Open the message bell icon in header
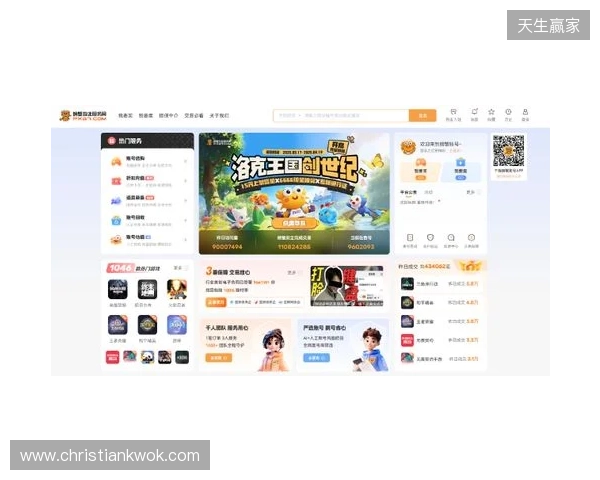Viewport: 600px width, 480px height. pos(474,112)
